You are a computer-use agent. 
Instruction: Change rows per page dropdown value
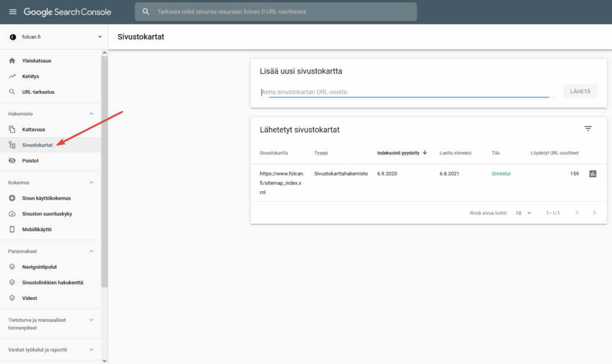(523, 213)
